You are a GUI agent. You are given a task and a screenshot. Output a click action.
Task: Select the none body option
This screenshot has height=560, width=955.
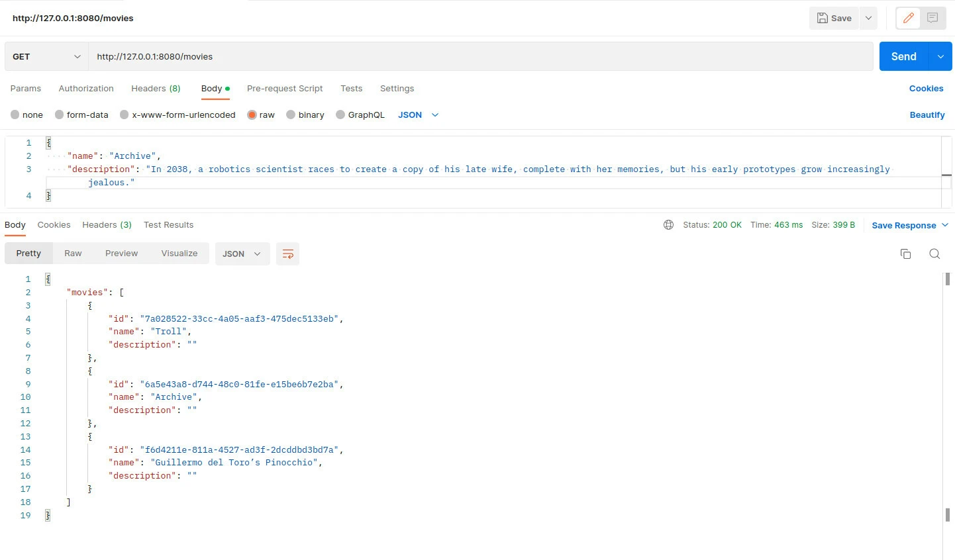click(15, 115)
